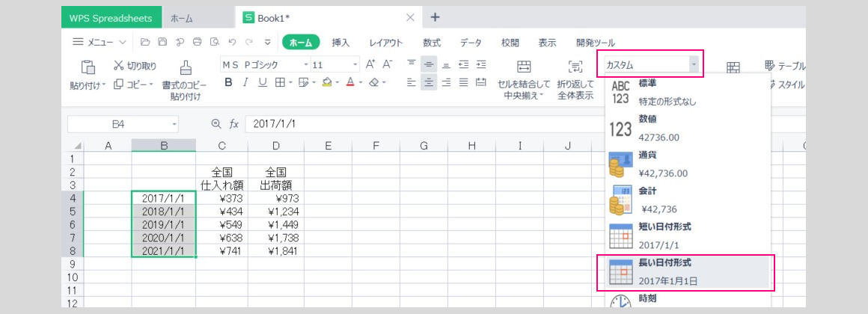The height and width of the screenshot is (314, 868).
Task: Click wrap text icon 折り返して全体表示
Action: 575,67
